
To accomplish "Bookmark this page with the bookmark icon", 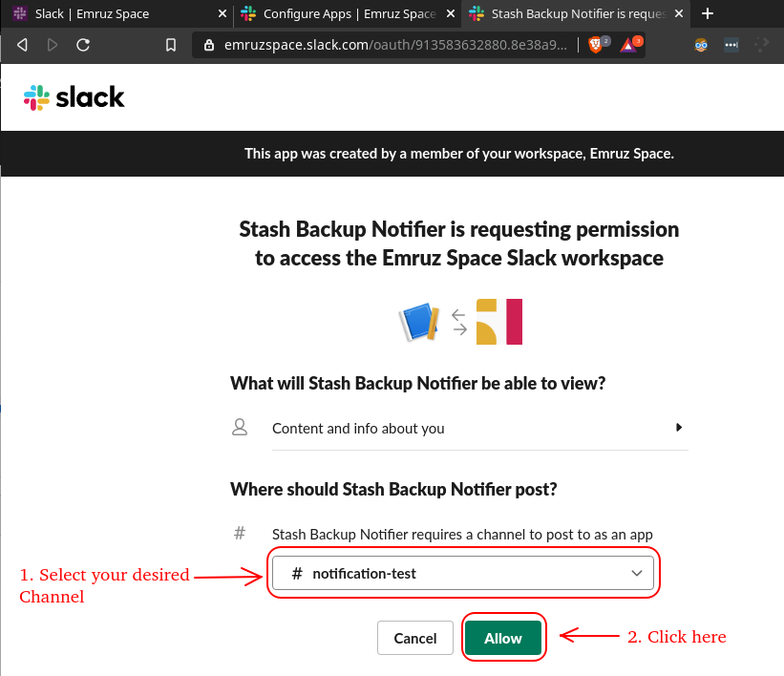I will (x=171, y=44).
